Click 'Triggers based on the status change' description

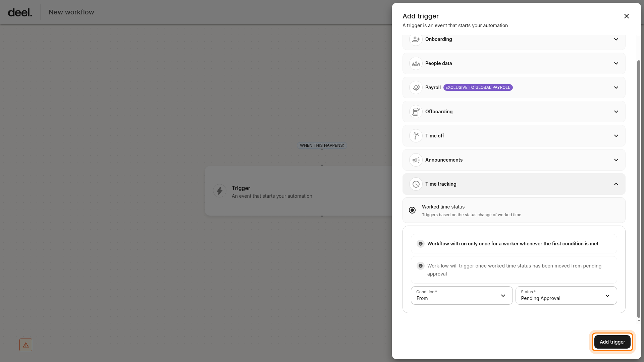tap(471, 215)
